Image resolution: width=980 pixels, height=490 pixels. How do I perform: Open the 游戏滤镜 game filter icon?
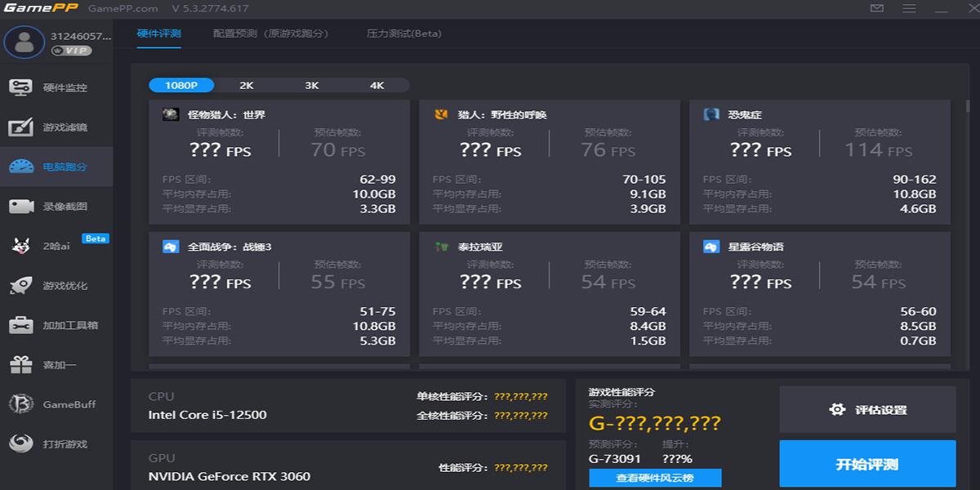click(x=21, y=127)
